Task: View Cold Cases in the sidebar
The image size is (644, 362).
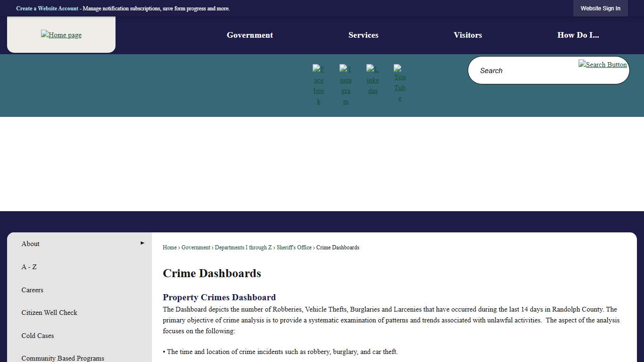Action: click(37, 336)
